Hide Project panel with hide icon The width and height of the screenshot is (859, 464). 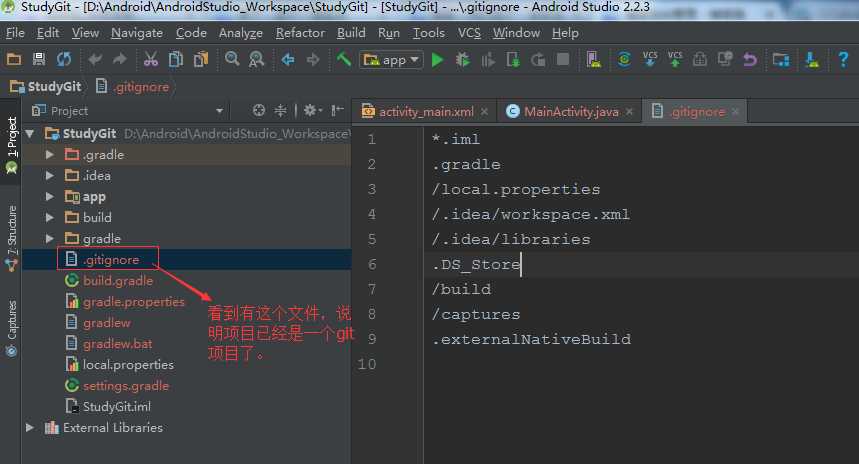[337, 111]
